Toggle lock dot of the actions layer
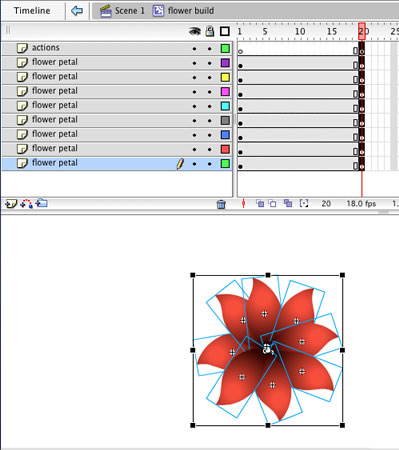The image size is (399, 450). (x=209, y=49)
